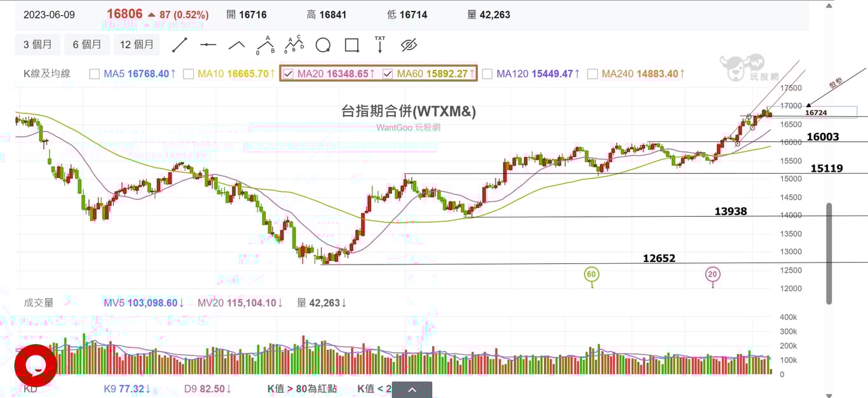Select the A-B-C-D wave pattern tool
Screen dimensions: 868x398
coord(294,45)
